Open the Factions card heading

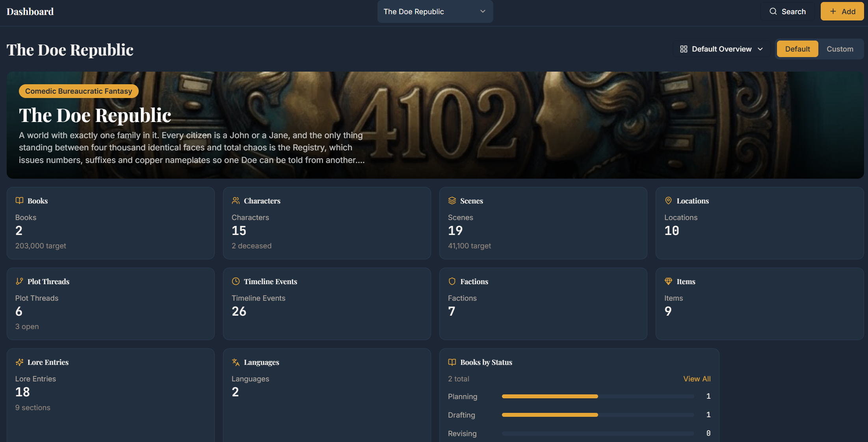point(474,281)
